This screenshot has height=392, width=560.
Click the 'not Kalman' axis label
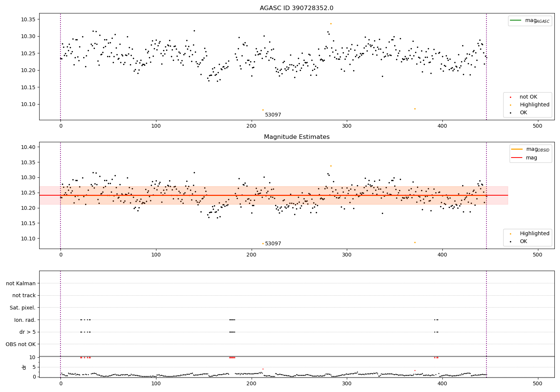click(x=21, y=283)
